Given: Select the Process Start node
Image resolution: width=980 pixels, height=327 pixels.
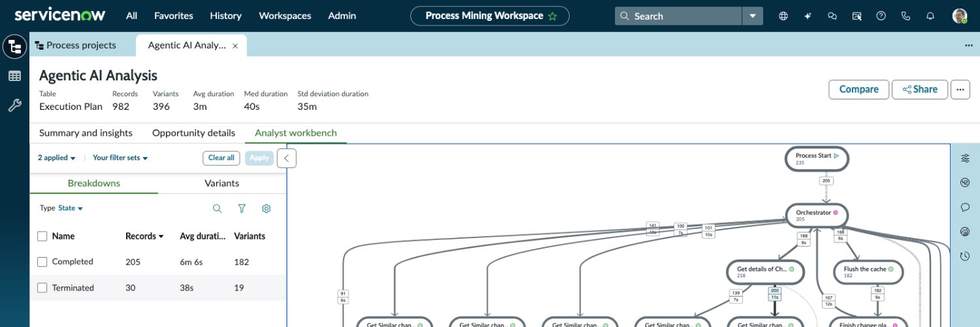Looking at the screenshot, I should [x=817, y=158].
